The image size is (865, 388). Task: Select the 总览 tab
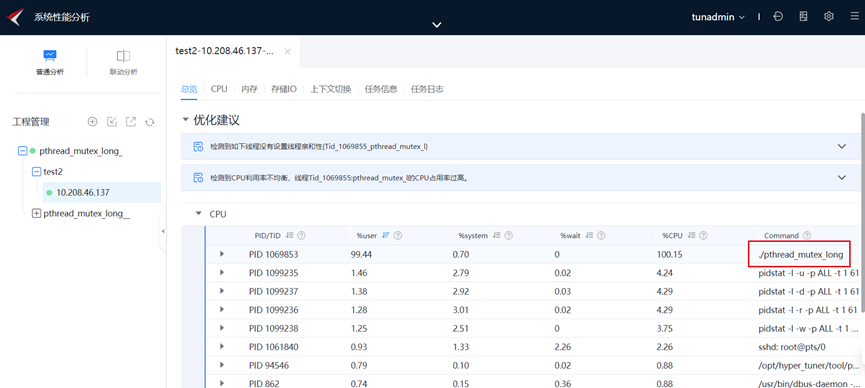pos(189,89)
